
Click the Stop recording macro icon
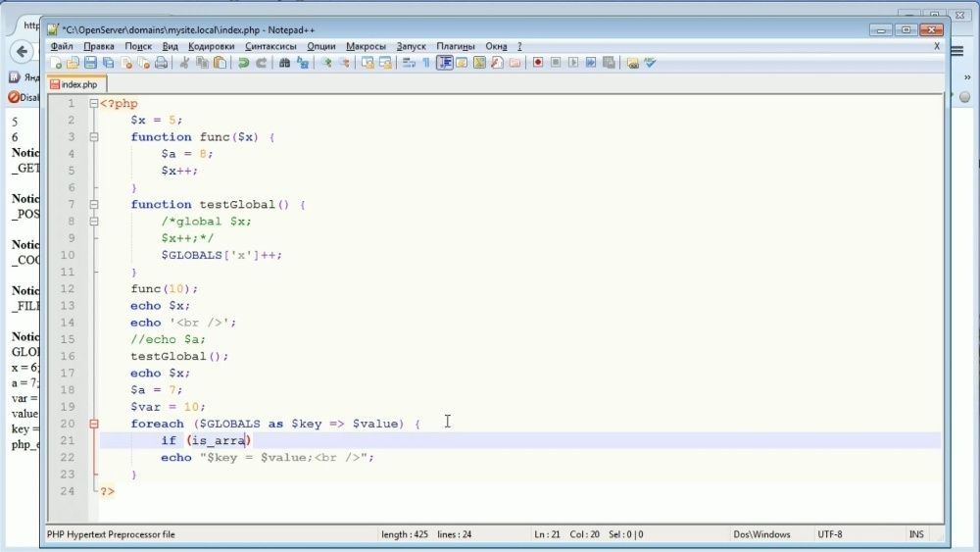pos(555,63)
